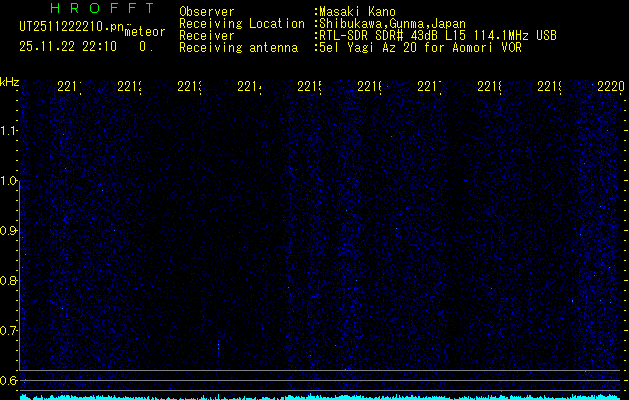Viewport: 629px width, 400px height.
Task: Click the 'Receiving Location' label
Action: tap(242, 24)
